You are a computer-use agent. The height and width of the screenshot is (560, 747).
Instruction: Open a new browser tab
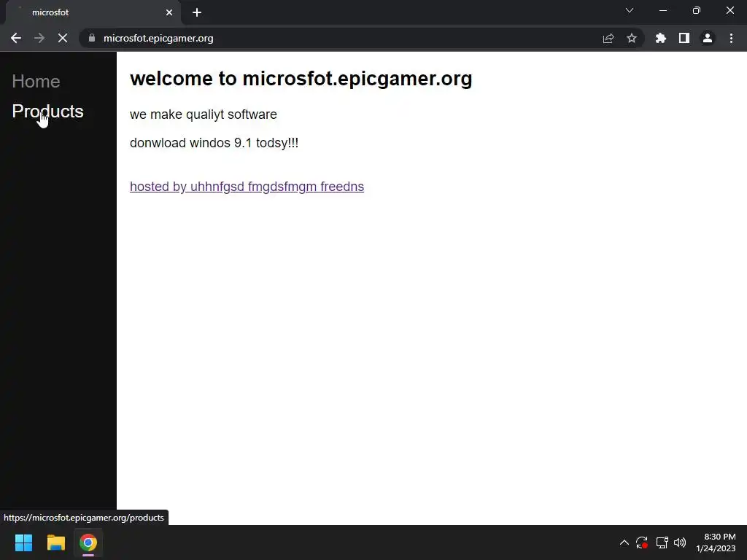point(197,12)
